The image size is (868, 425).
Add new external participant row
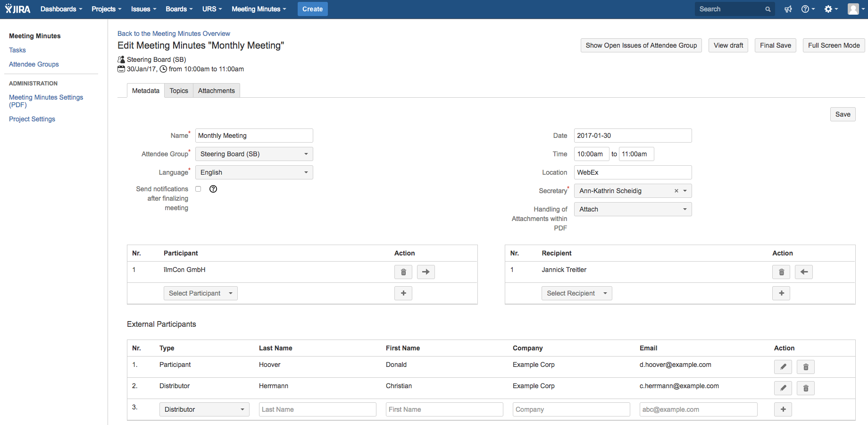click(x=783, y=409)
